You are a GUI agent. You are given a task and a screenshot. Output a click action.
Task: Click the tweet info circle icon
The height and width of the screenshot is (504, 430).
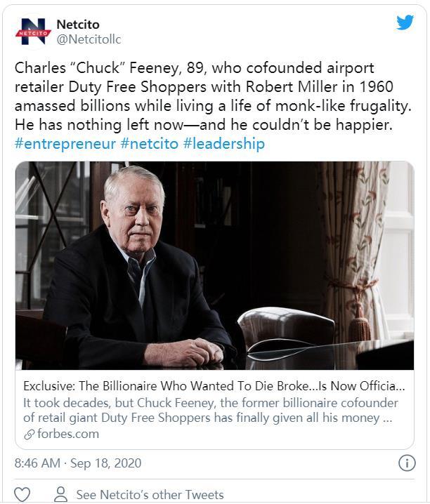[x=406, y=463]
